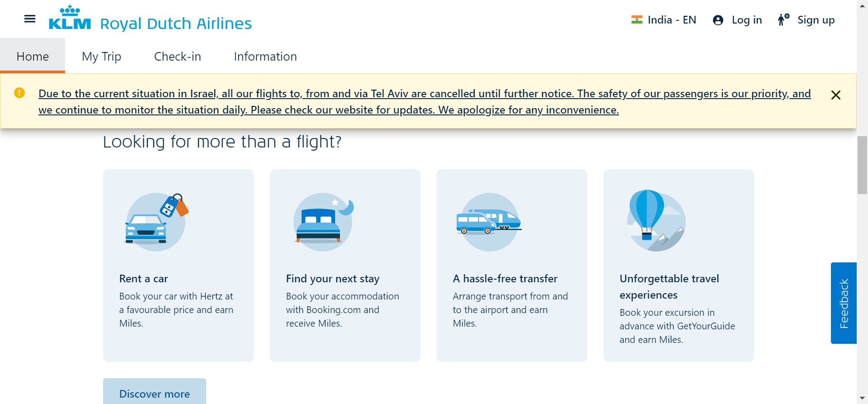Switch to the My Trip tab
This screenshot has width=868, height=404.
click(101, 57)
